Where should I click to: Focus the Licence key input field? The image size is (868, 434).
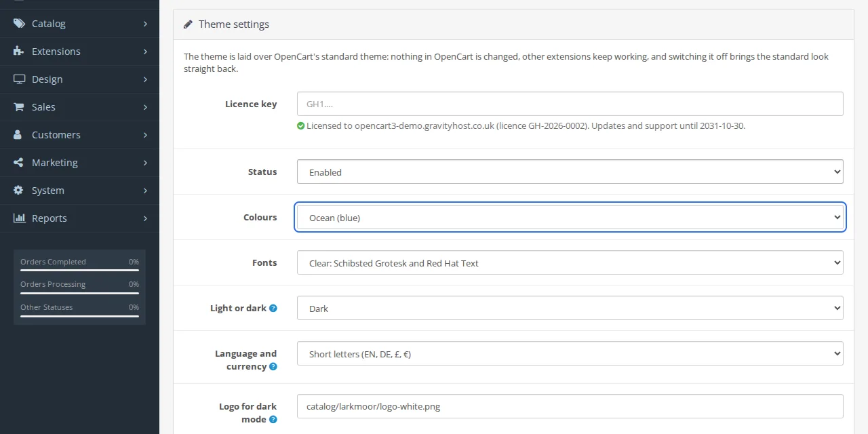tap(570, 104)
